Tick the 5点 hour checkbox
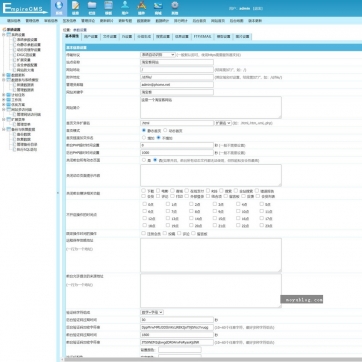Screen dimensions: 362x362 [261, 204]
